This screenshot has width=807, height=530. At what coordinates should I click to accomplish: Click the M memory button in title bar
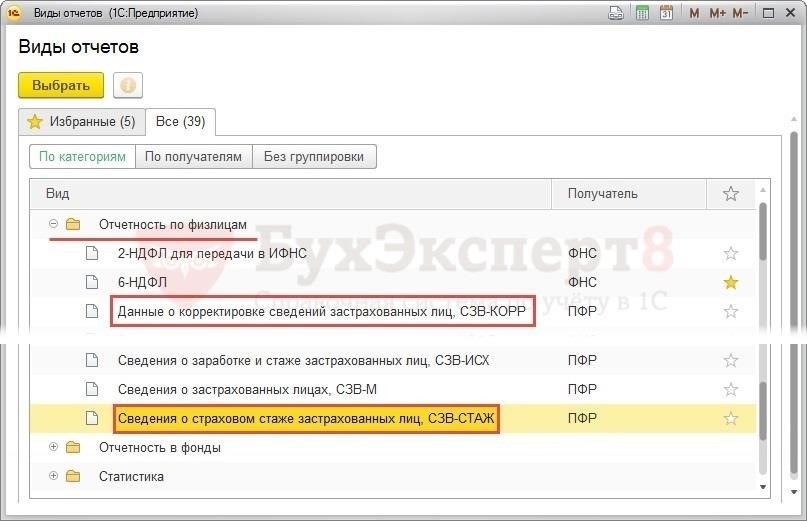click(x=694, y=13)
